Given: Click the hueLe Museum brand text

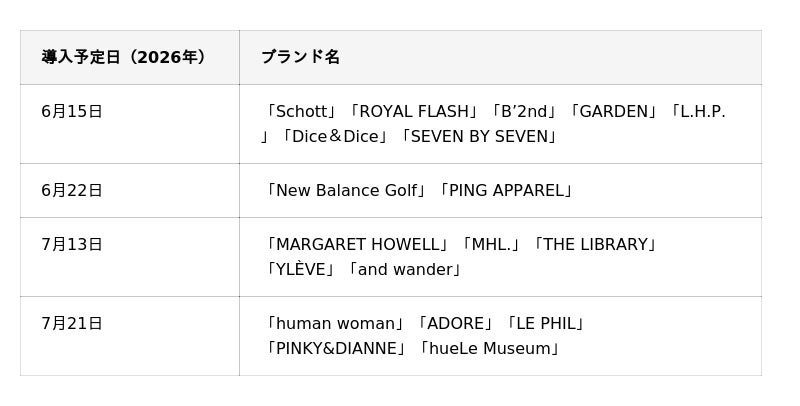Looking at the screenshot, I should click(490, 348).
